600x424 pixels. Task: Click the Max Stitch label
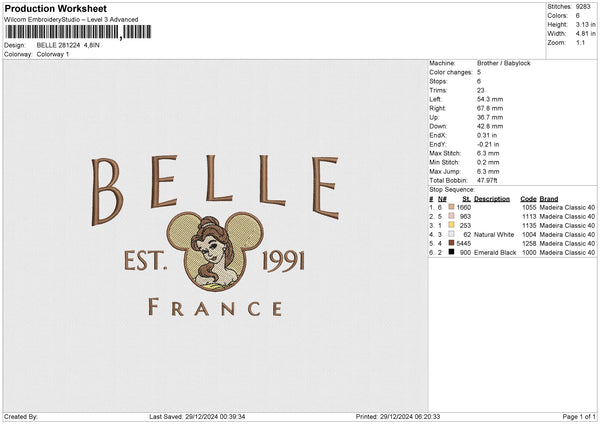(445, 153)
